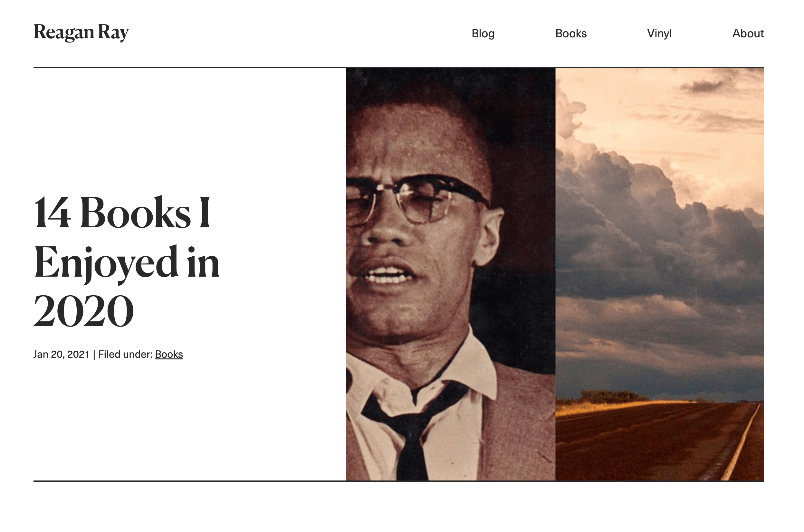Viewport: 804px width, 532px height.
Task: Click the word "Ray" in the logo
Action: point(113,33)
